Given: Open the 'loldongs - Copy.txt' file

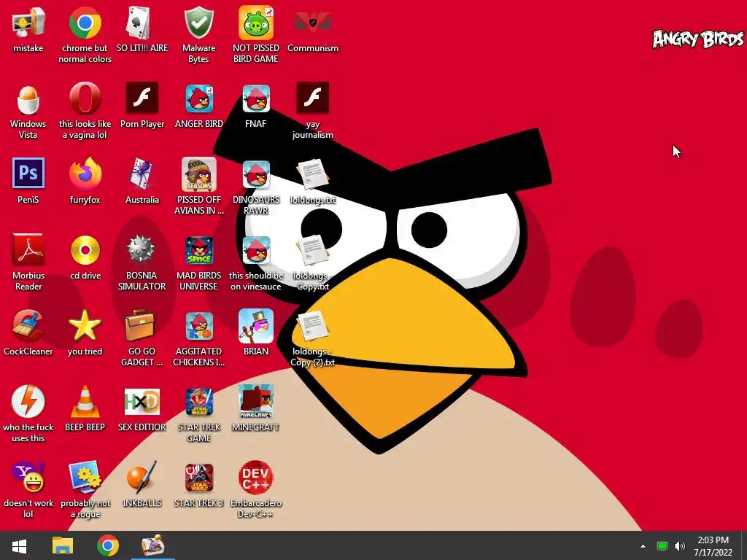Looking at the screenshot, I should 312,251.
